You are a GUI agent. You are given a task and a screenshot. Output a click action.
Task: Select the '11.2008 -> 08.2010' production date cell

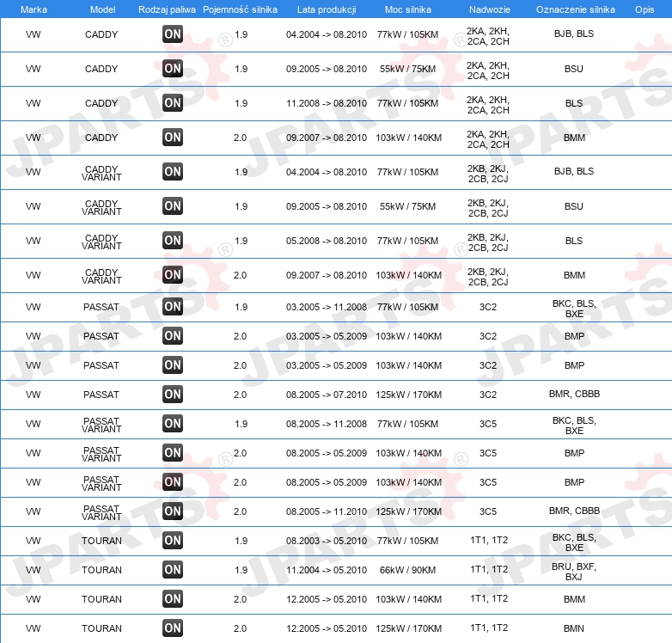[327, 103]
